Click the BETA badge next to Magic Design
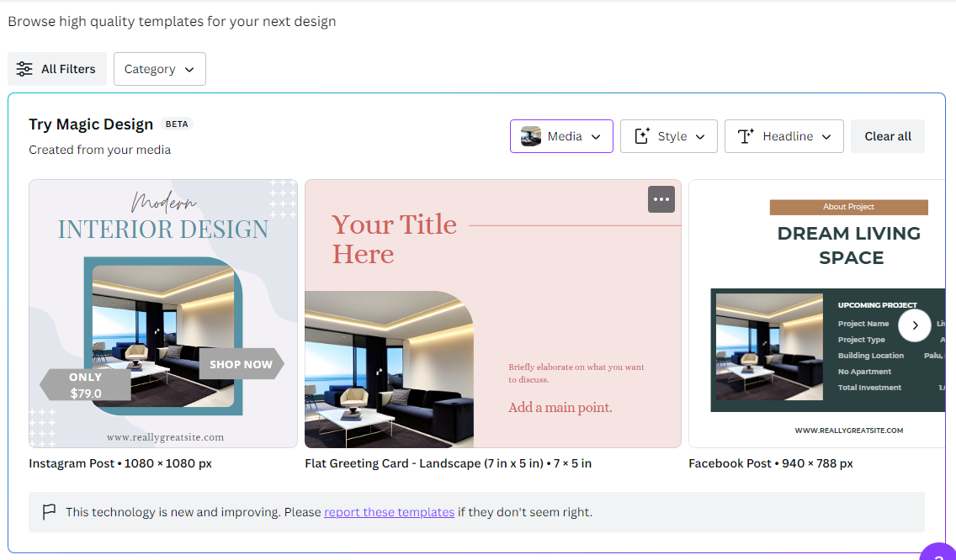This screenshot has width=956, height=560. click(177, 124)
